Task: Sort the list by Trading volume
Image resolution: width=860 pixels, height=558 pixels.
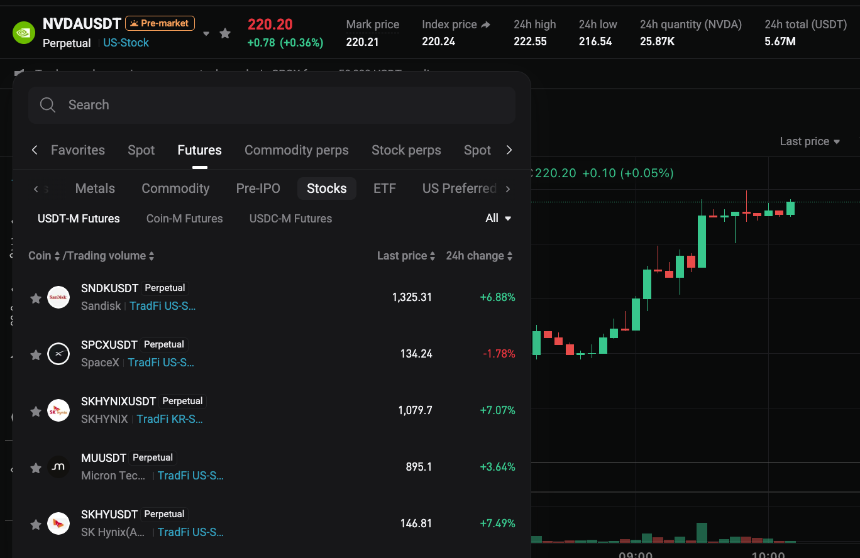Action: click(x=111, y=256)
